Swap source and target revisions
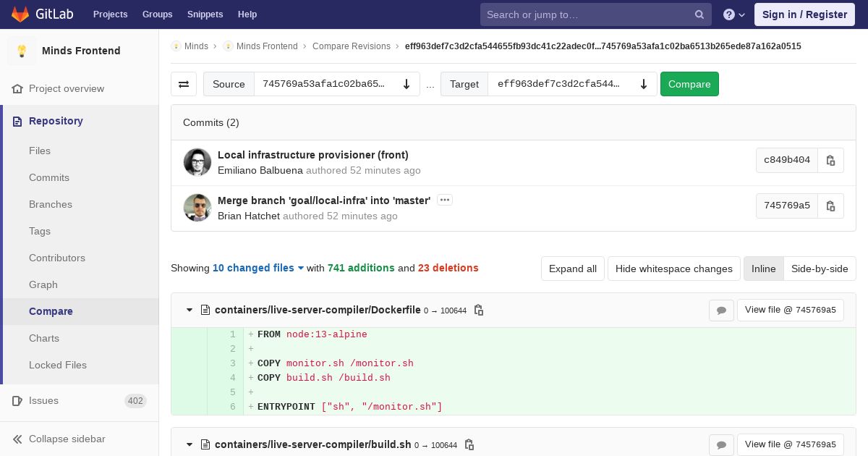Image resolution: width=868 pixels, height=456 pixels. 184,84
